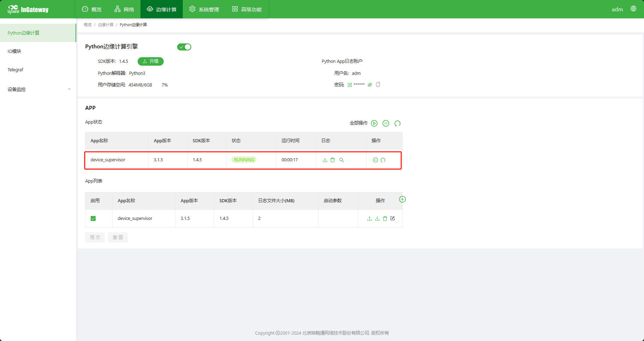Restart the running device_supervisor app
The height and width of the screenshot is (341, 644).
[x=383, y=160]
